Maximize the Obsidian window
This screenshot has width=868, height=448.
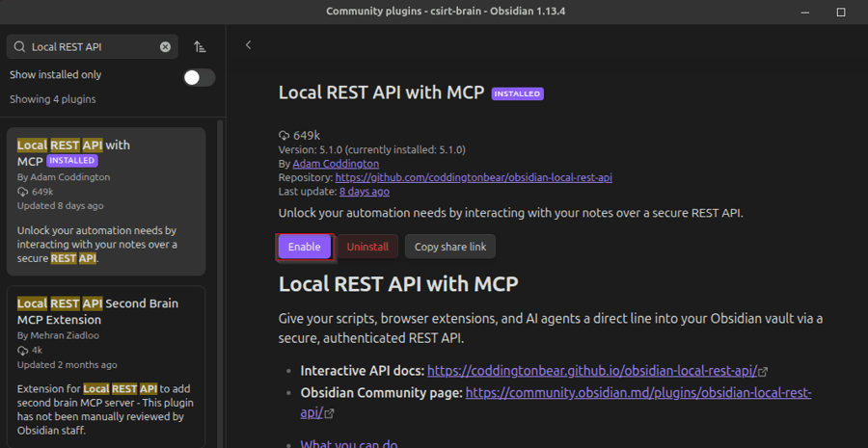tap(841, 12)
